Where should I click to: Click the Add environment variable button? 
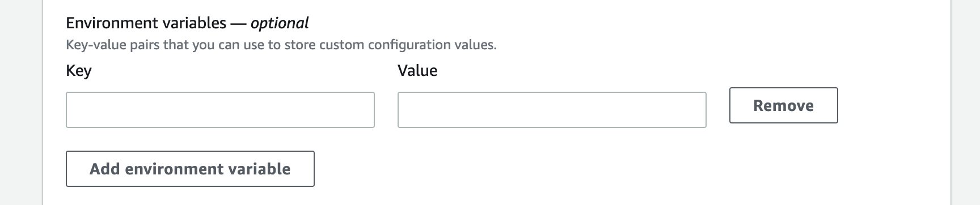(190, 169)
